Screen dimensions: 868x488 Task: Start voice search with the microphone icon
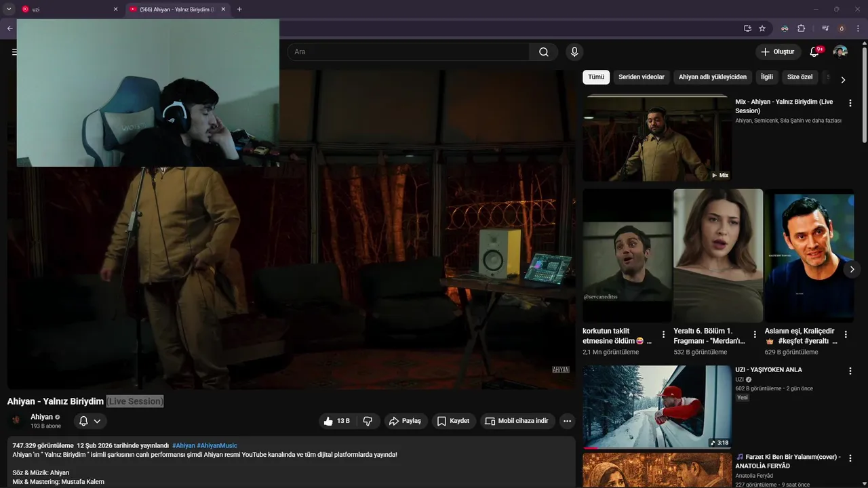(574, 52)
